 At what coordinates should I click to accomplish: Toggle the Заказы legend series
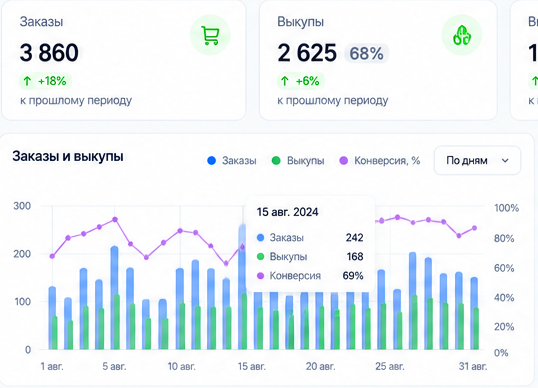232,161
